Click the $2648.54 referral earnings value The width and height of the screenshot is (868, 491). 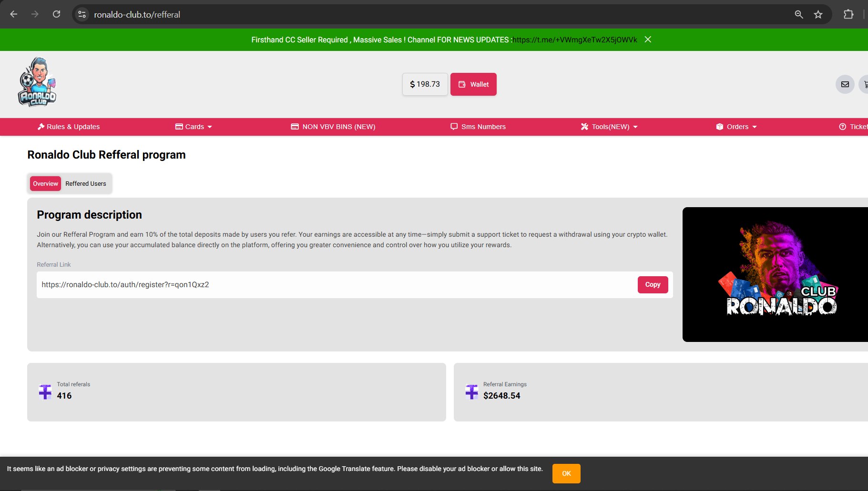(501, 396)
